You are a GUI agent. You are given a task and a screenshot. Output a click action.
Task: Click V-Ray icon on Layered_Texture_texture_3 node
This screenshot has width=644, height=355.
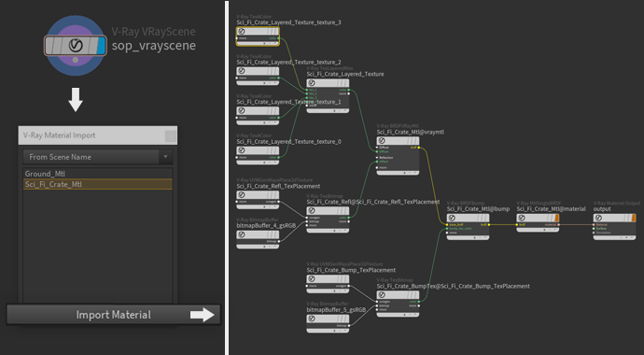pos(242,31)
